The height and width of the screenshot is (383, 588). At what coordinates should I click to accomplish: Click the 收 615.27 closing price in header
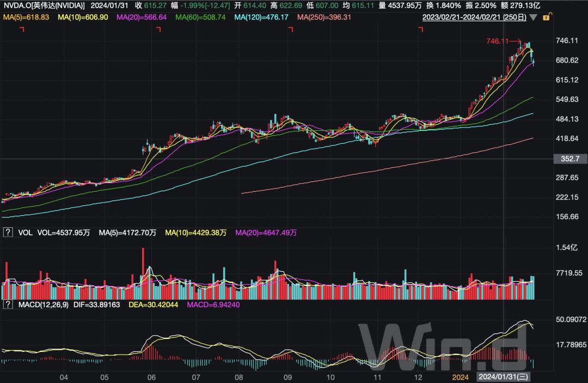tap(151, 5)
